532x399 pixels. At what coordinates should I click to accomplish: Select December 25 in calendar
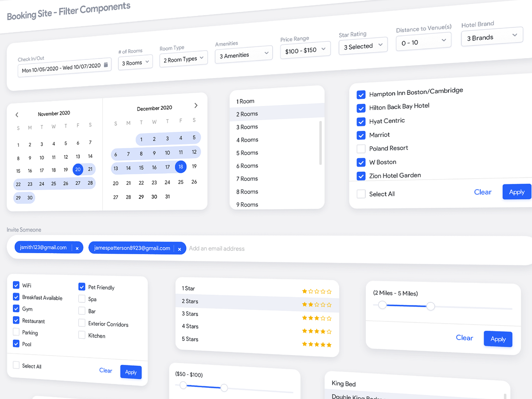[x=180, y=182]
